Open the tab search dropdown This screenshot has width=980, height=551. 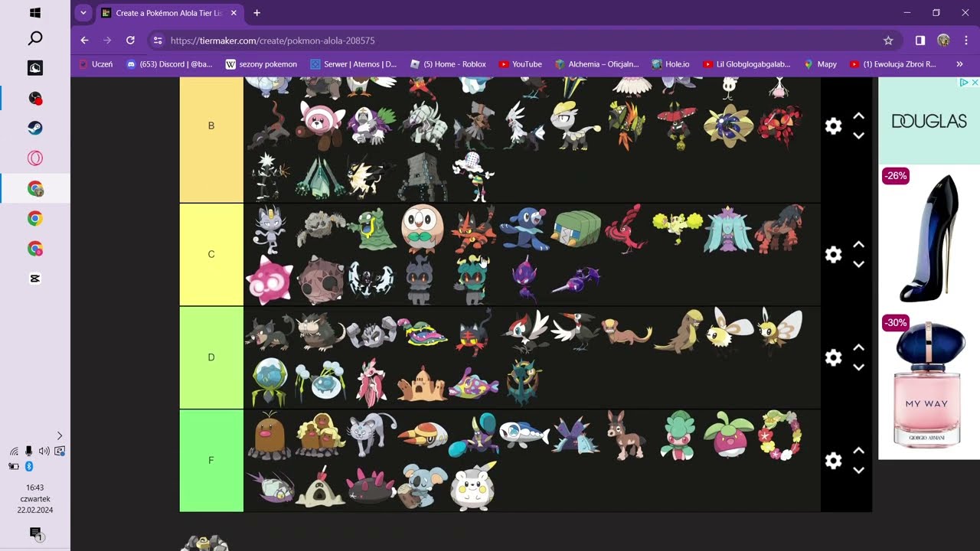pyautogui.click(x=83, y=13)
